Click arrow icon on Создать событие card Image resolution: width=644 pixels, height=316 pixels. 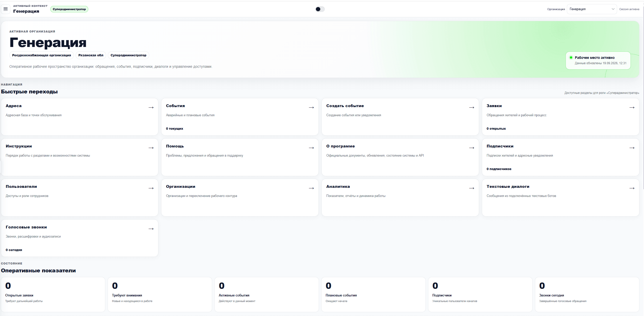coord(472,108)
